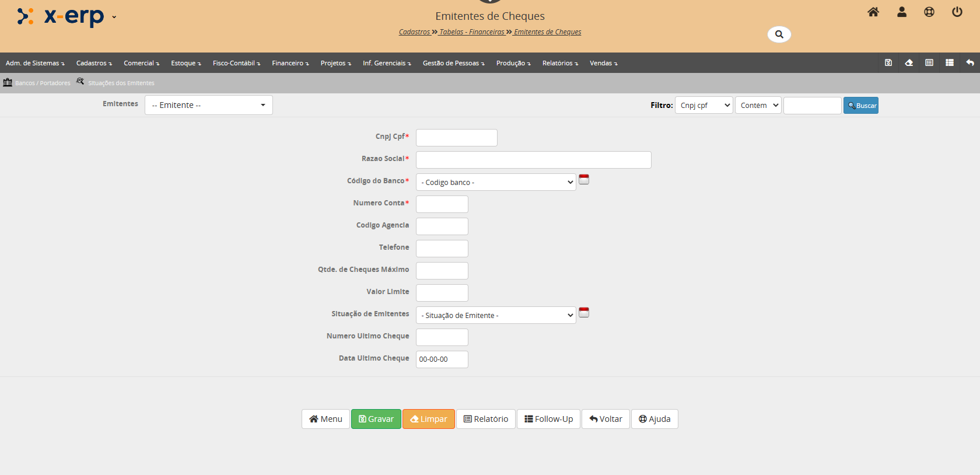The width and height of the screenshot is (980, 475).
Task: Click the home icon in header
Action: pyautogui.click(x=873, y=12)
